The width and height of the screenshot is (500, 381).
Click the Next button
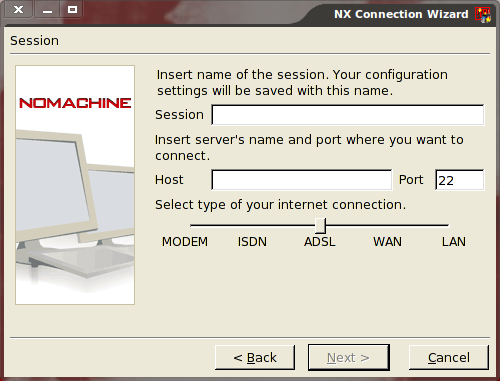(349, 358)
